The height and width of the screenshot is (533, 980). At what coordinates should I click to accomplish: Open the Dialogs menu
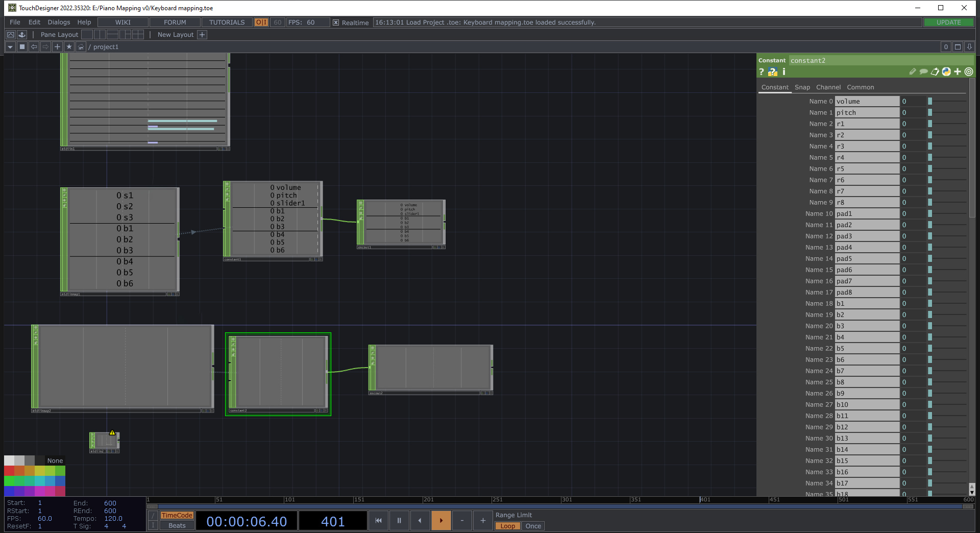[x=59, y=22]
